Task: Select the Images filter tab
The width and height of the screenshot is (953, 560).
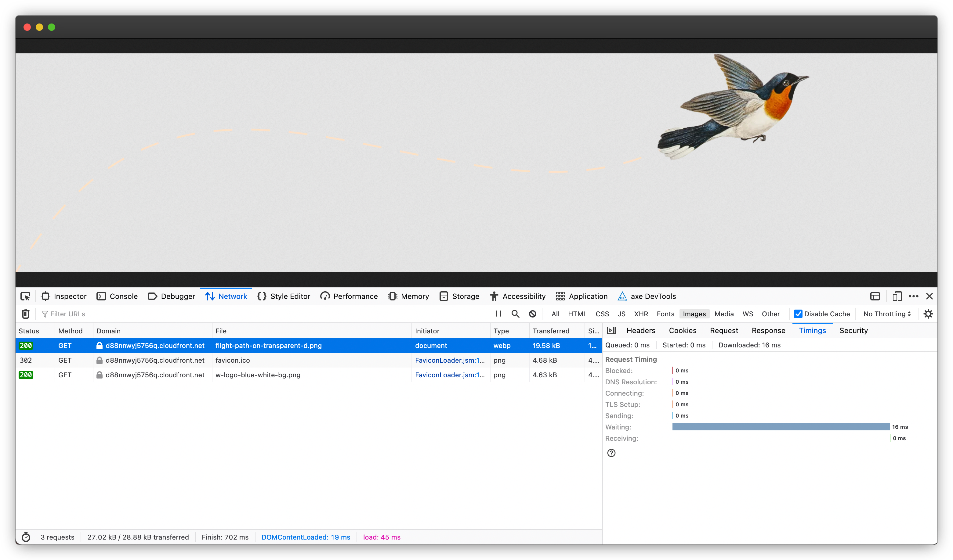Action: [694, 314]
